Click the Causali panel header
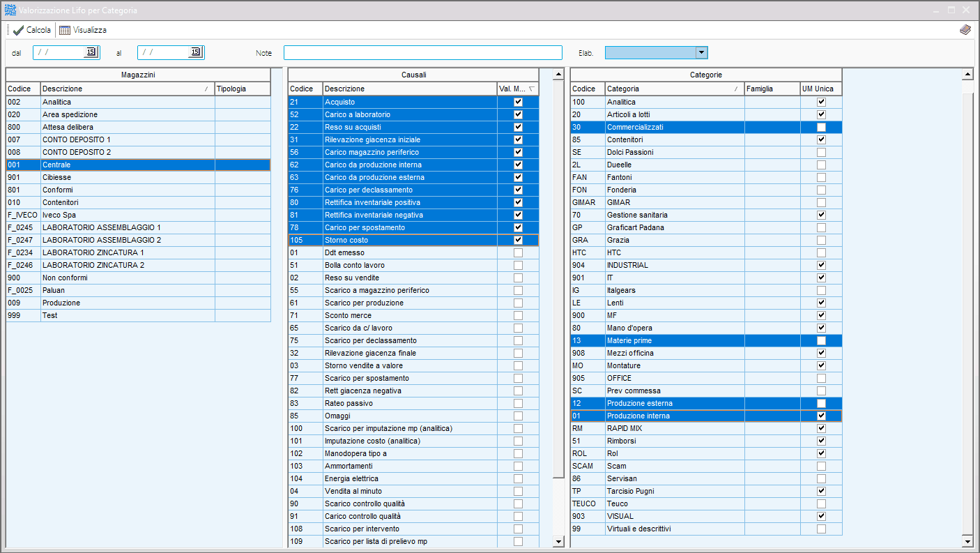 tap(413, 75)
